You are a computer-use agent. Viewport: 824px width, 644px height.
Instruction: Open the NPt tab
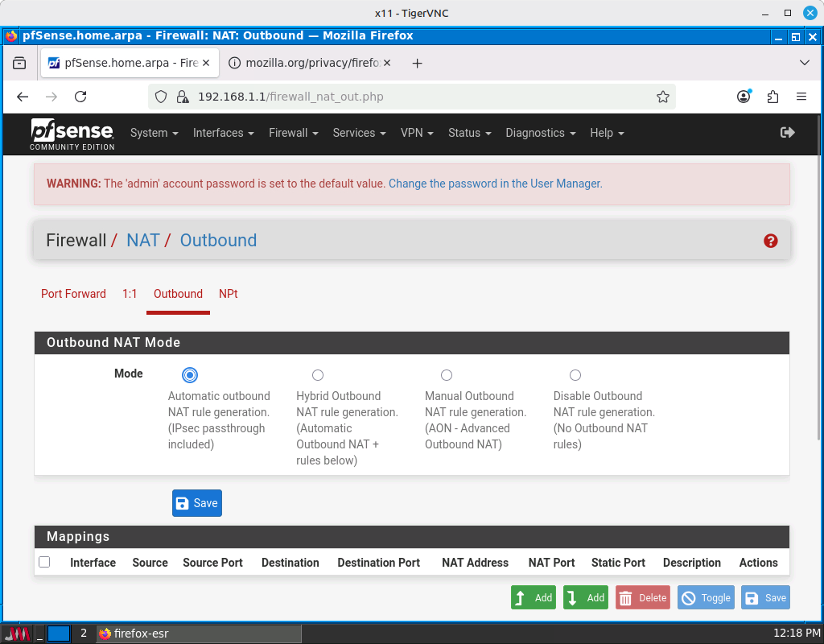[x=228, y=294]
